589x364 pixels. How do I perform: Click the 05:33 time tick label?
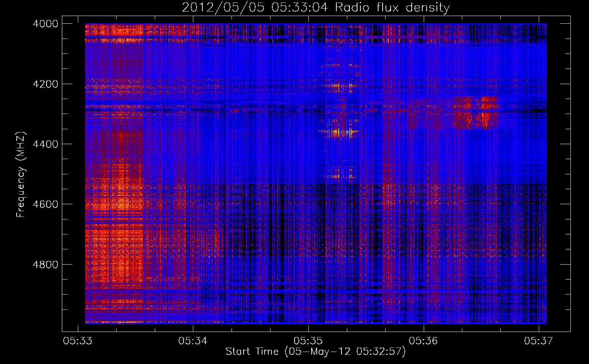point(78,341)
